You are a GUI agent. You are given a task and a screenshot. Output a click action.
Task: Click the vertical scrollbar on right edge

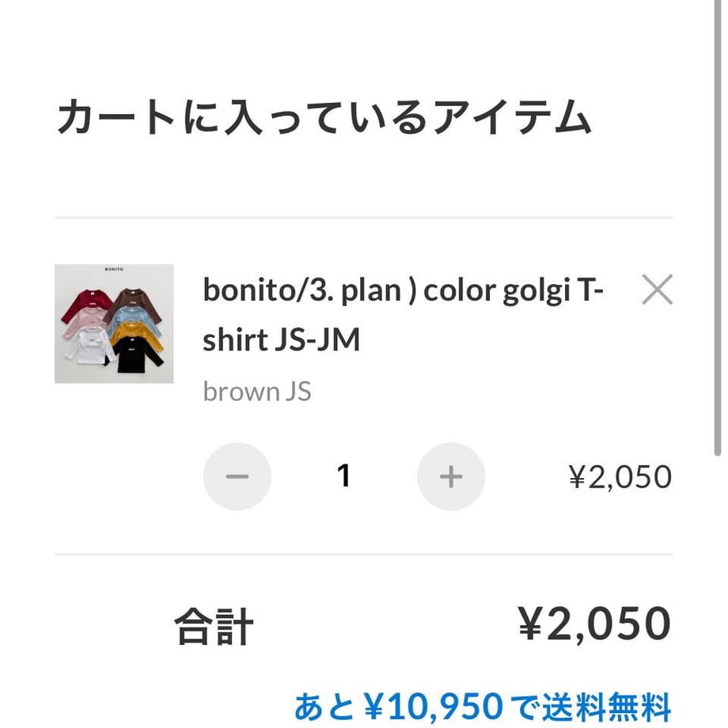[x=718, y=228]
